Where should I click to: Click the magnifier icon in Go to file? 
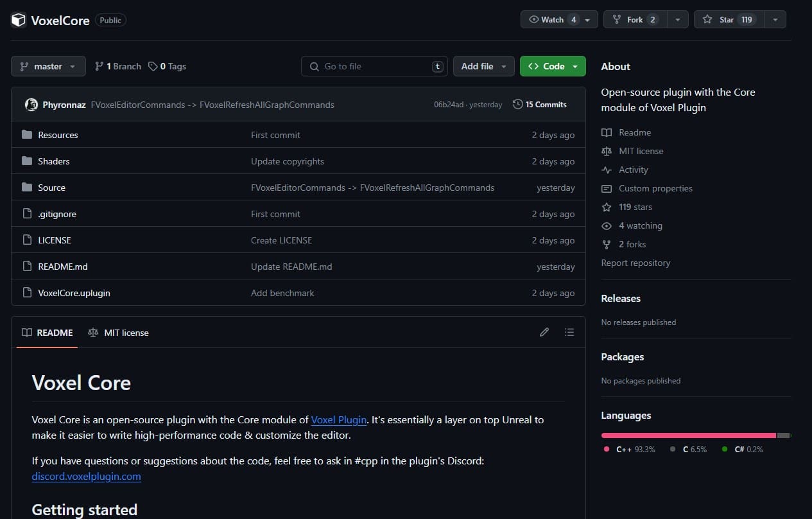coord(314,66)
